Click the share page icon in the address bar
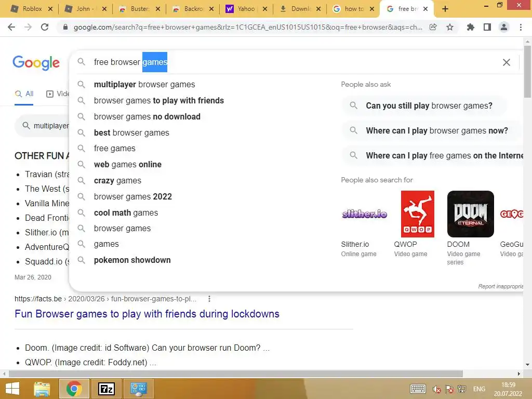Image resolution: width=532 pixels, height=399 pixels. click(x=433, y=27)
